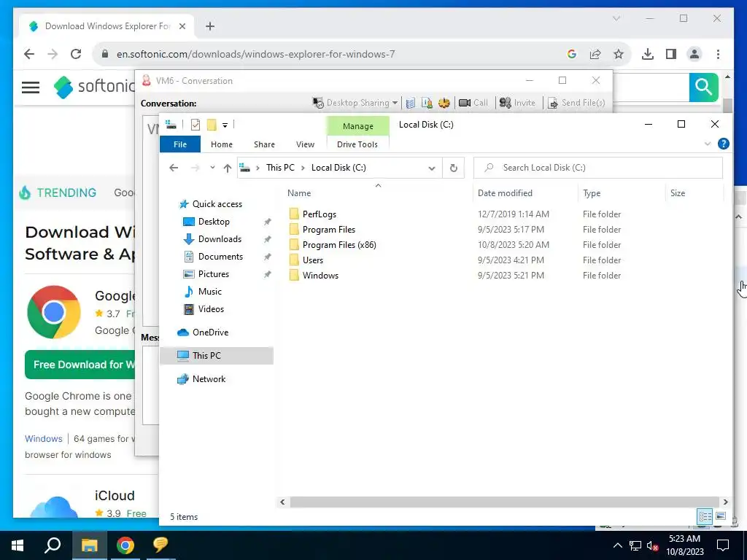Select the Users folder
747x560 pixels.
pos(312,260)
